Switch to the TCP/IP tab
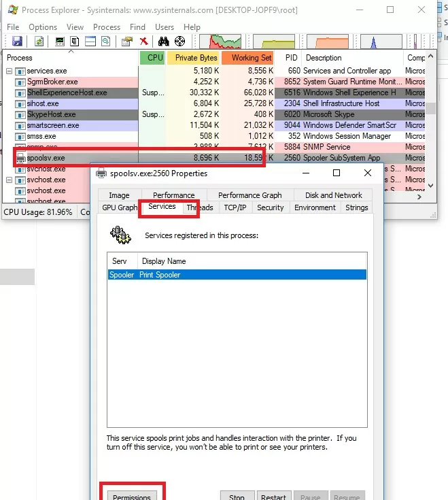Viewport: 448px width, 500px height. [x=235, y=207]
